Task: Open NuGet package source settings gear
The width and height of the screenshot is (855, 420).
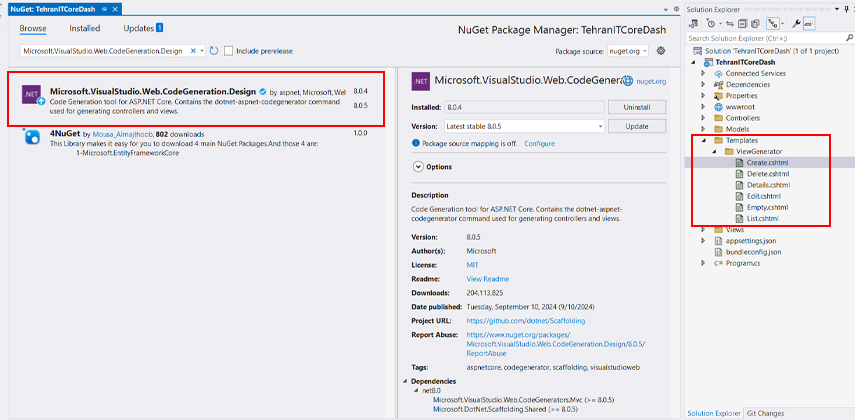Action: [x=660, y=50]
